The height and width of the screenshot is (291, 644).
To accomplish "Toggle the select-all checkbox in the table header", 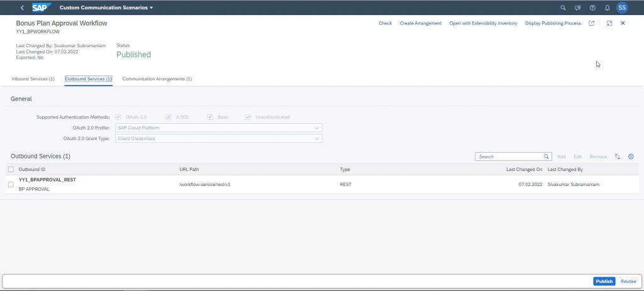I will 11,170.
